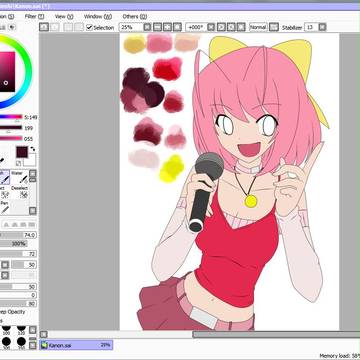Toggle square checkbox left of upper 50 slider
Screen dimensions: 360x360
pyautogui.click(x=5, y=265)
